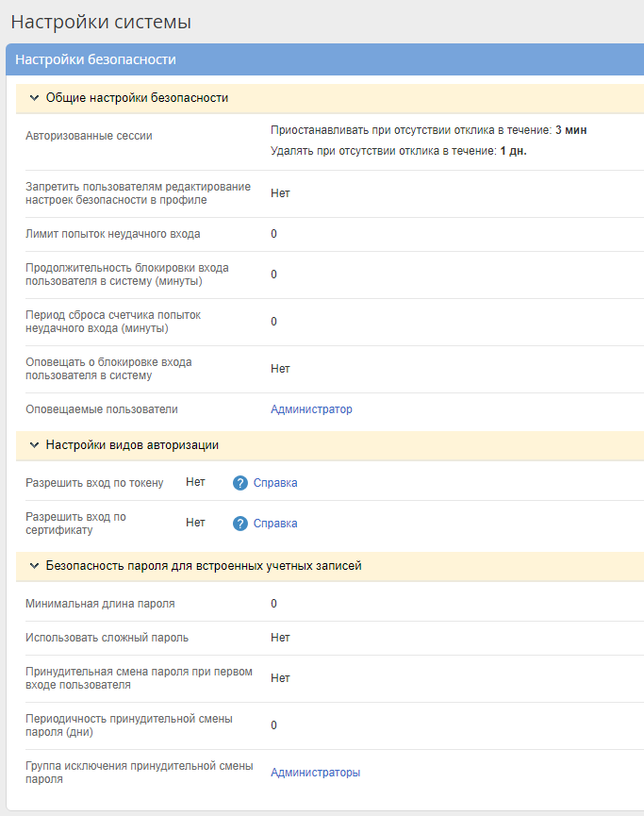Click the session delete timeout 1 дн. text
The image size is (644, 816).
click(x=513, y=151)
